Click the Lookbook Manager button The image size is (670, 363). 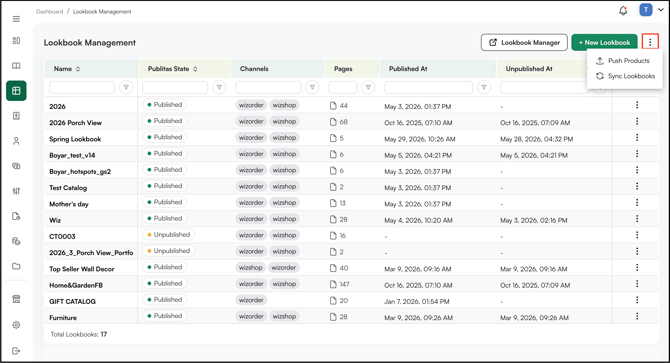[524, 42]
